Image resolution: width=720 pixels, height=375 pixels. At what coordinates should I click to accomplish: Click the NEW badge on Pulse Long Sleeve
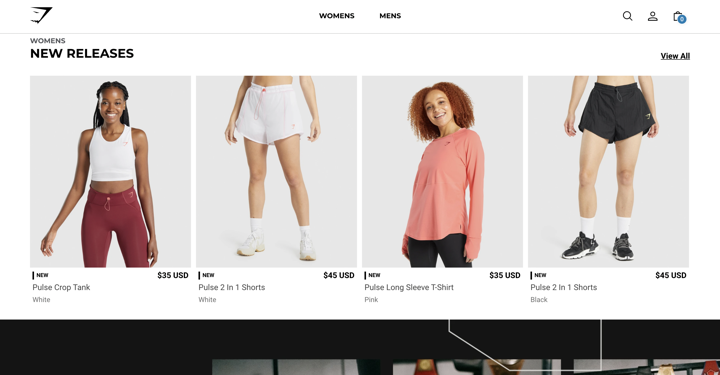pyautogui.click(x=372, y=275)
